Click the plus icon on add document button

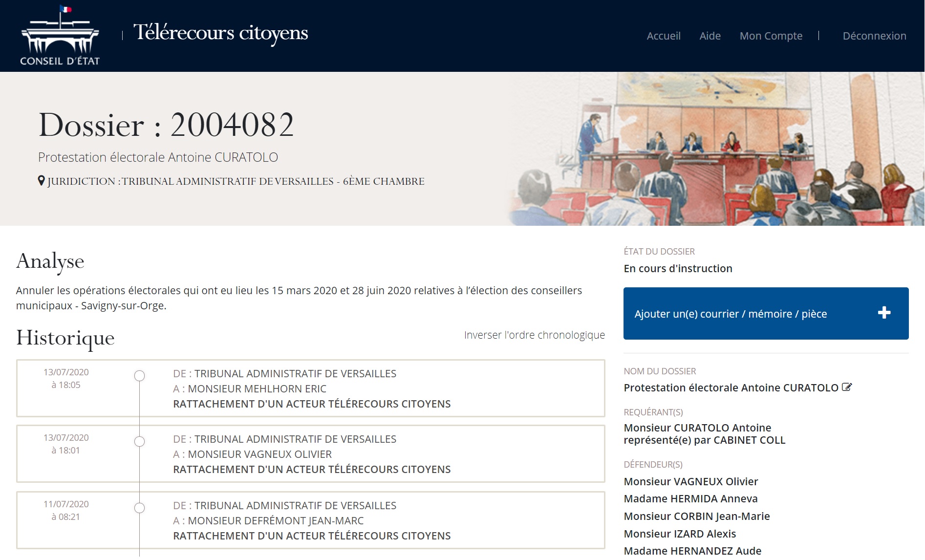pyautogui.click(x=884, y=313)
